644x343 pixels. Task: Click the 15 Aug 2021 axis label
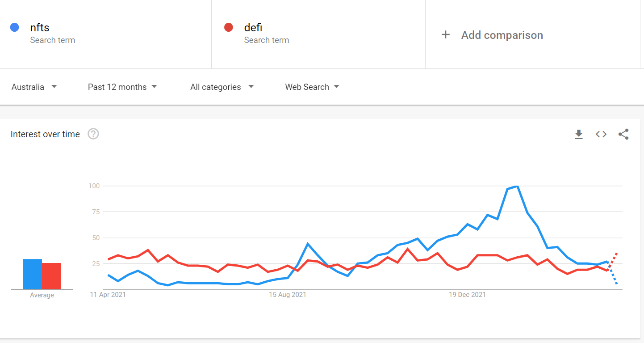(288, 295)
